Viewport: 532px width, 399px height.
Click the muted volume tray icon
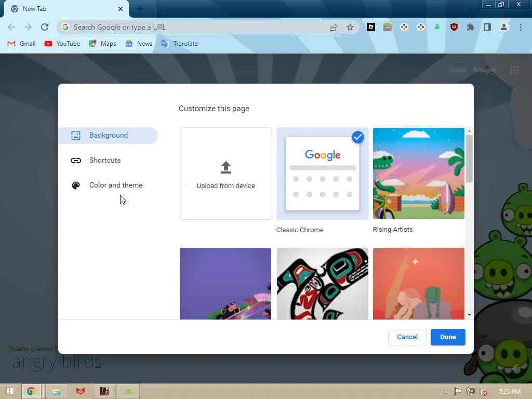483,392
